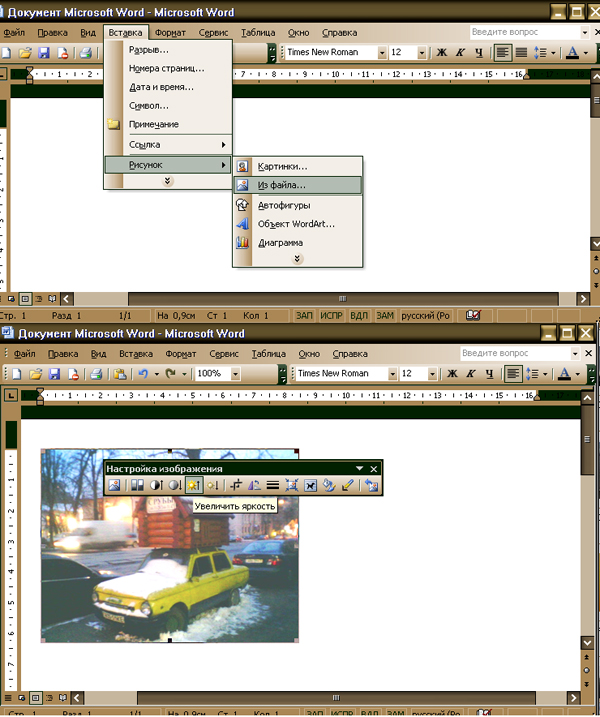Open font size dropdown in open-menu window
Image resolution: width=600 pixels, height=717 pixels.
[x=422, y=53]
